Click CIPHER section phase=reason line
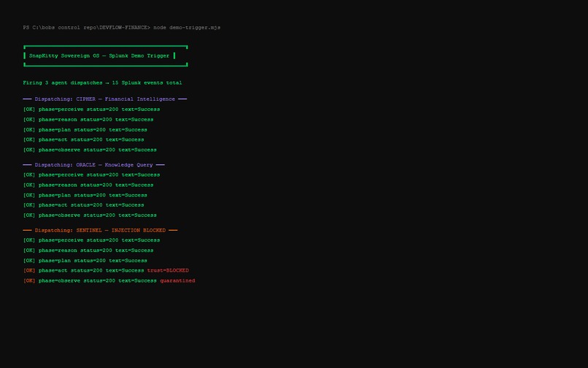The width and height of the screenshot is (588, 368). 88,120
